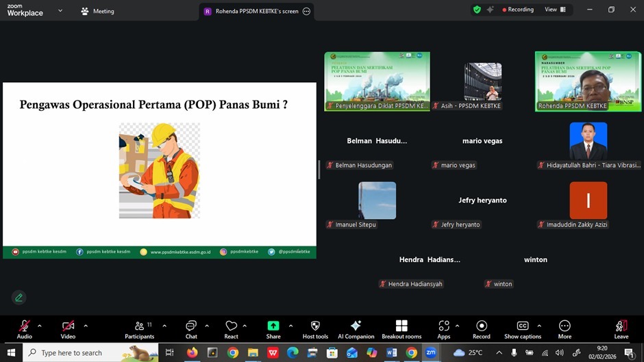Open the View layout dropdown
This screenshot has width=644, height=362.
tap(555, 10)
